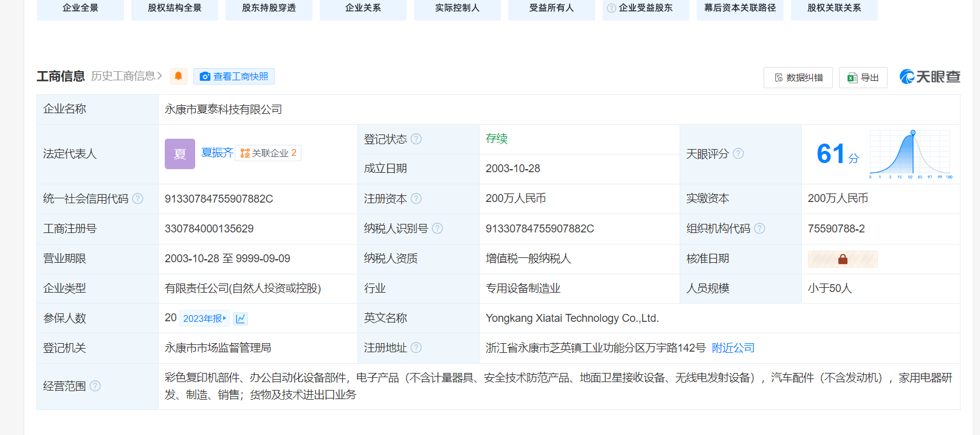Click the 小于50人 staff size value

click(x=830, y=288)
